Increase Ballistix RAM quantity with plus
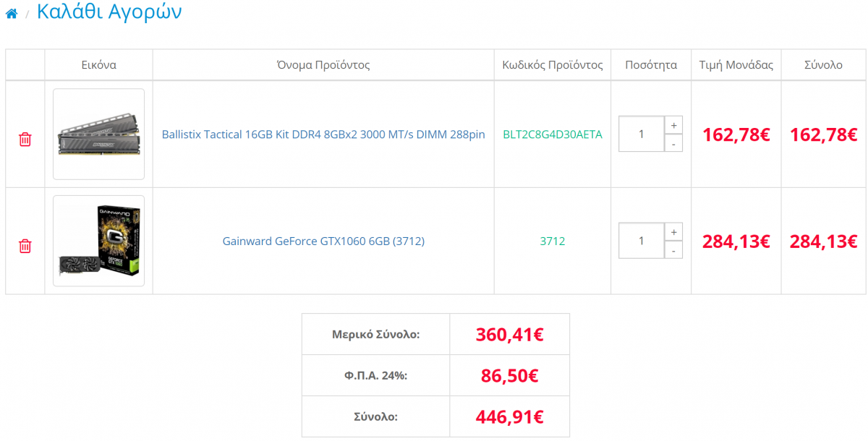This screenshot has width=868, height=441. coord(673,125)
